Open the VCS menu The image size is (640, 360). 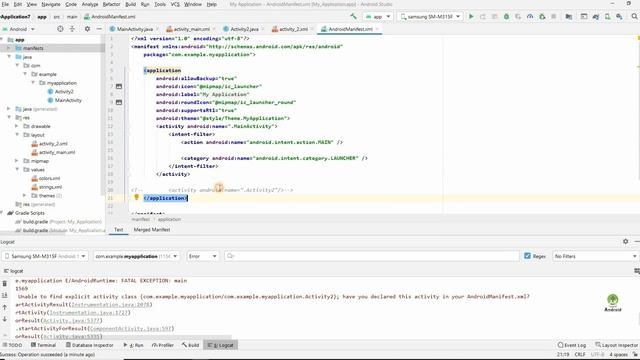(175, 4)
